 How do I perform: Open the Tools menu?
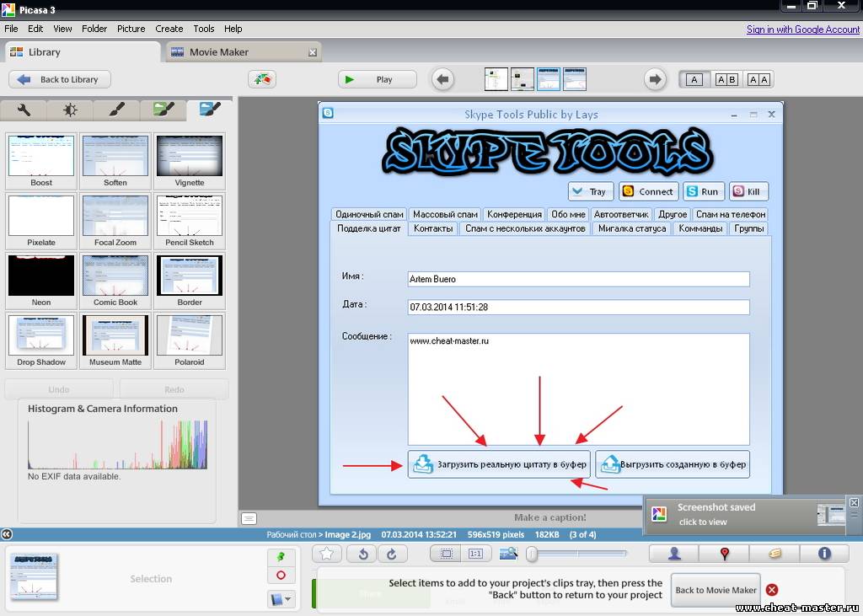203,29
